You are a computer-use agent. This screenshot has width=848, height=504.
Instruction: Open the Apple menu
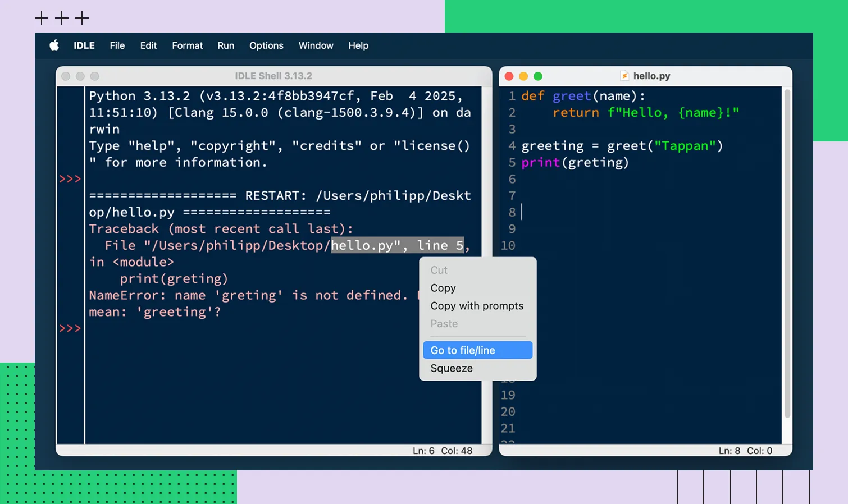[x=54, y=45]
